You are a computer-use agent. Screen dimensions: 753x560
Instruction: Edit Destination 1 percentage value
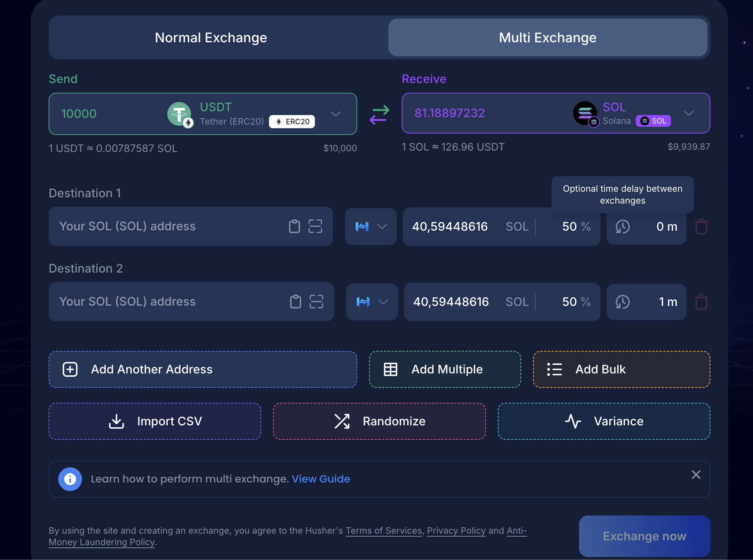[569, 227]
